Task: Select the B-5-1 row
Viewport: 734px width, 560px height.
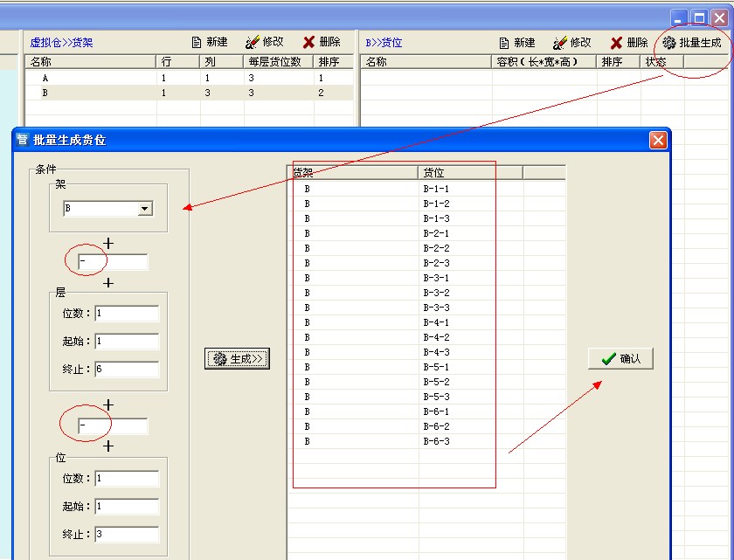Action: 426,367
